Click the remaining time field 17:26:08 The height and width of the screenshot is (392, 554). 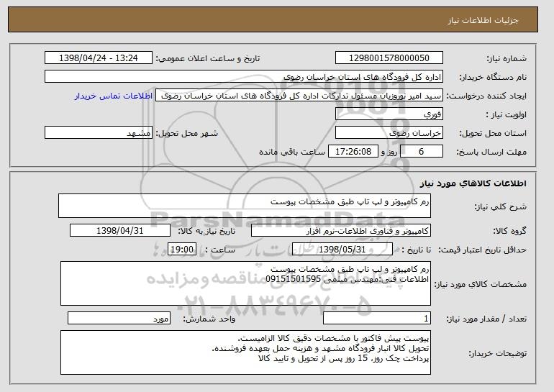353,152
